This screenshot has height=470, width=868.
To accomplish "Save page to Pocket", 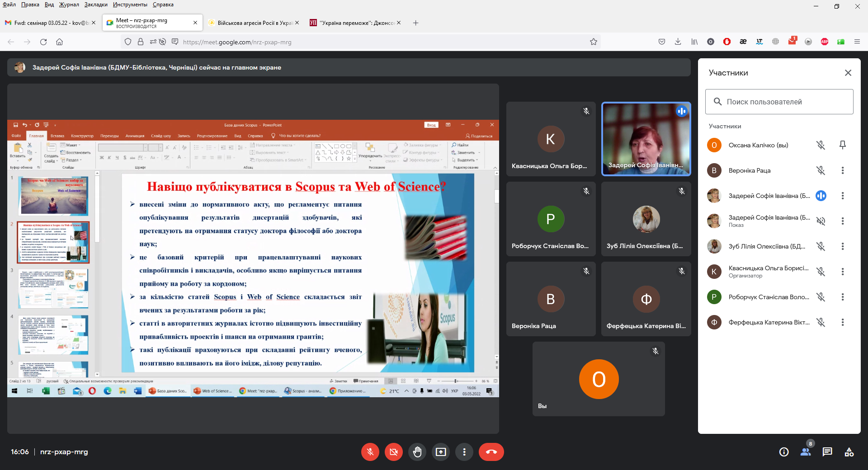I will 662,42.
